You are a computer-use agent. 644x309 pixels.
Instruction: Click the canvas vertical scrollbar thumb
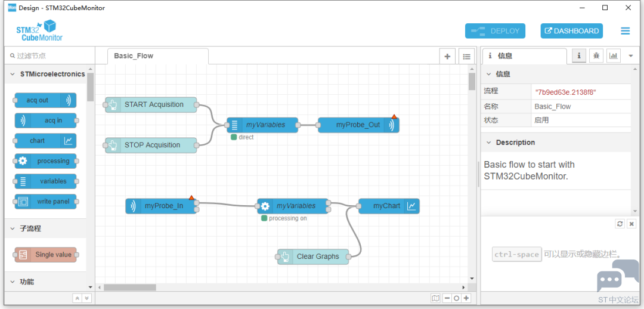(472, 81)
